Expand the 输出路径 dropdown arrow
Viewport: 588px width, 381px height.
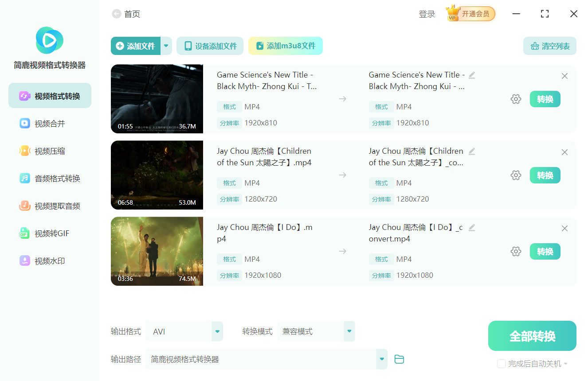tap(381, 359)
